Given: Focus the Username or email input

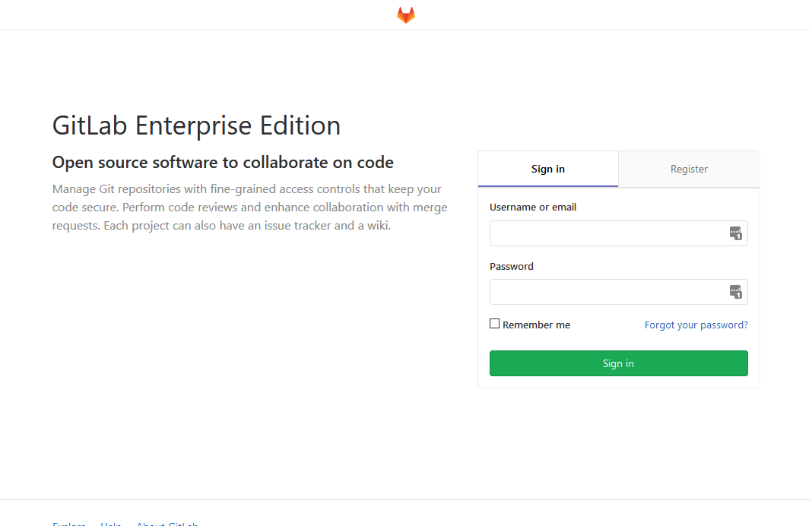Looking at the screenshot, I should (x=608, y=233).
